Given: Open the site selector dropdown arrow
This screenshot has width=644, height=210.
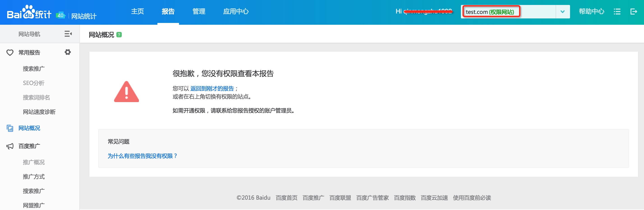Looking at the screenshot, I should coord(562,12).
